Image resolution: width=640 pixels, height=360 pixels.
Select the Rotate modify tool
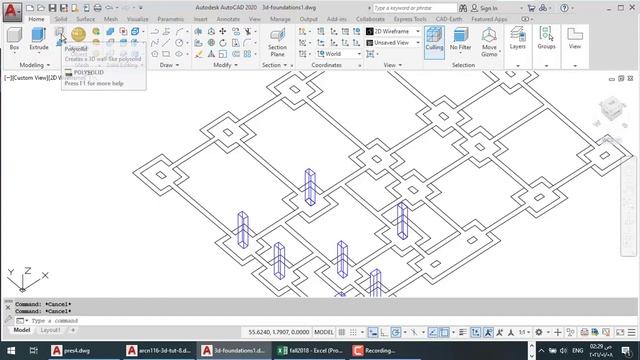click(x=223, y=42)
